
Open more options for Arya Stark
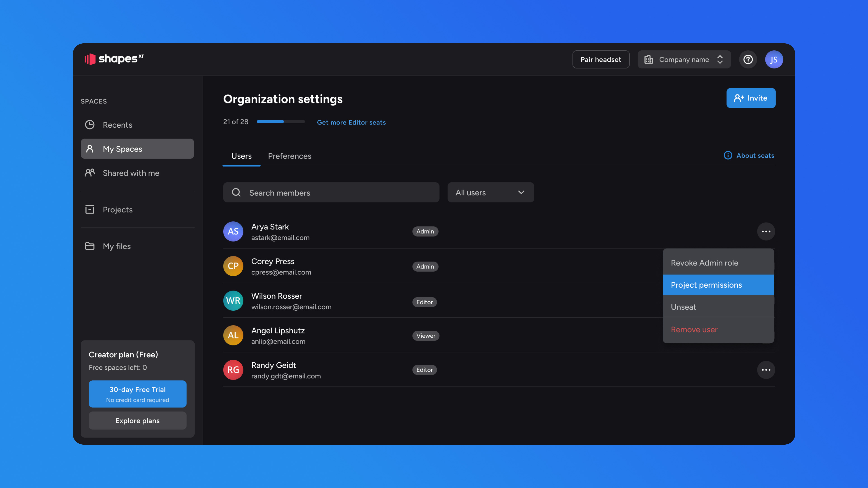click(x=766, y=231)
